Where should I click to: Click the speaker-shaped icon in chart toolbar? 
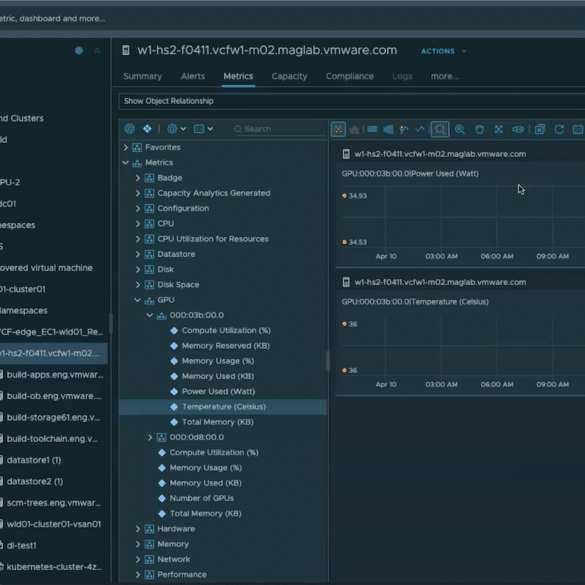[388, 129]
